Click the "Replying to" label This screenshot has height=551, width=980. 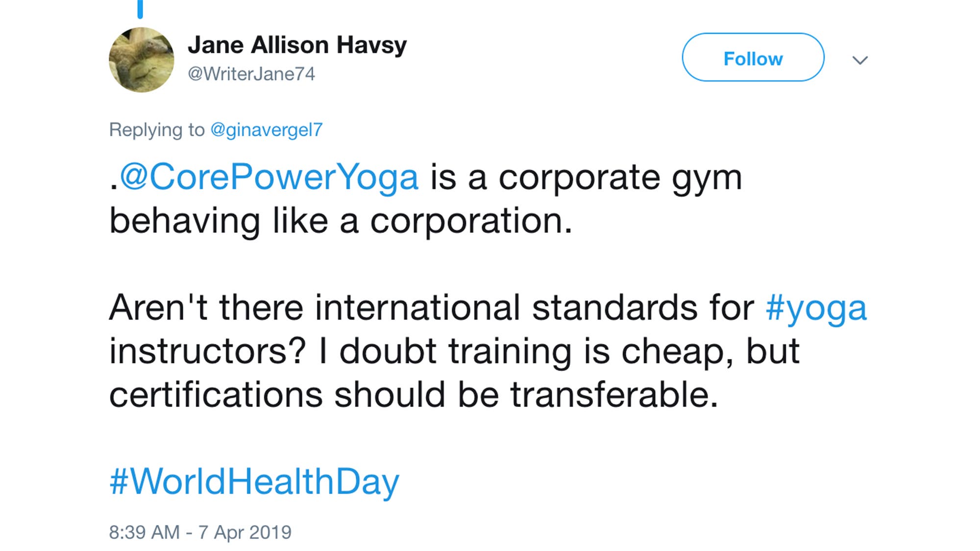click(157, 130)
